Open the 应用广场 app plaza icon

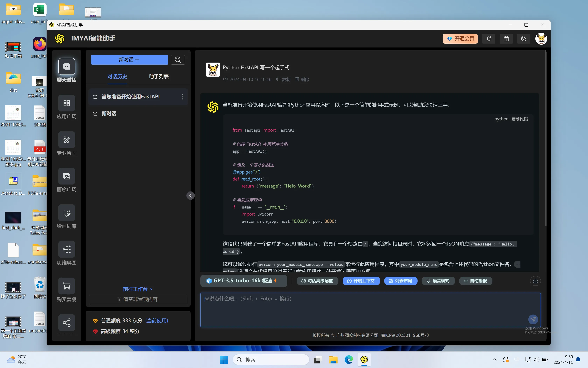tap(66, 103)
